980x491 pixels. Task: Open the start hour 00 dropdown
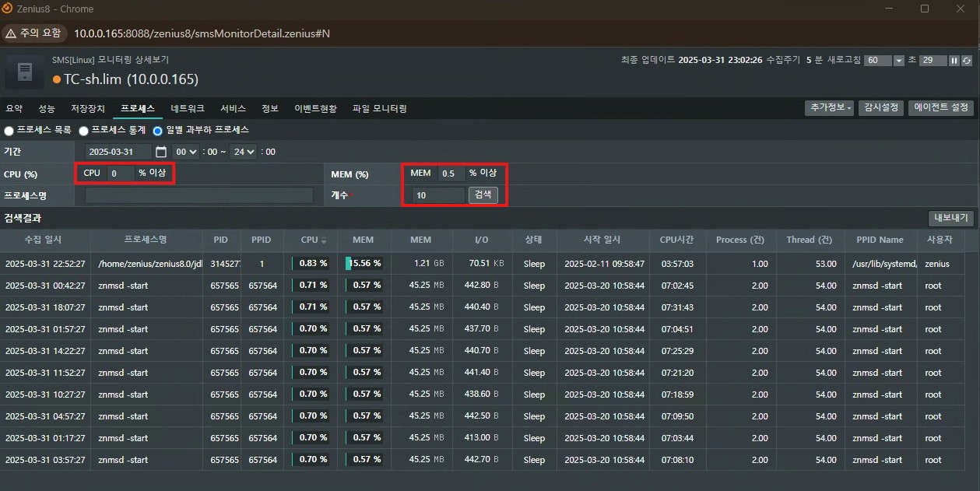185,152
